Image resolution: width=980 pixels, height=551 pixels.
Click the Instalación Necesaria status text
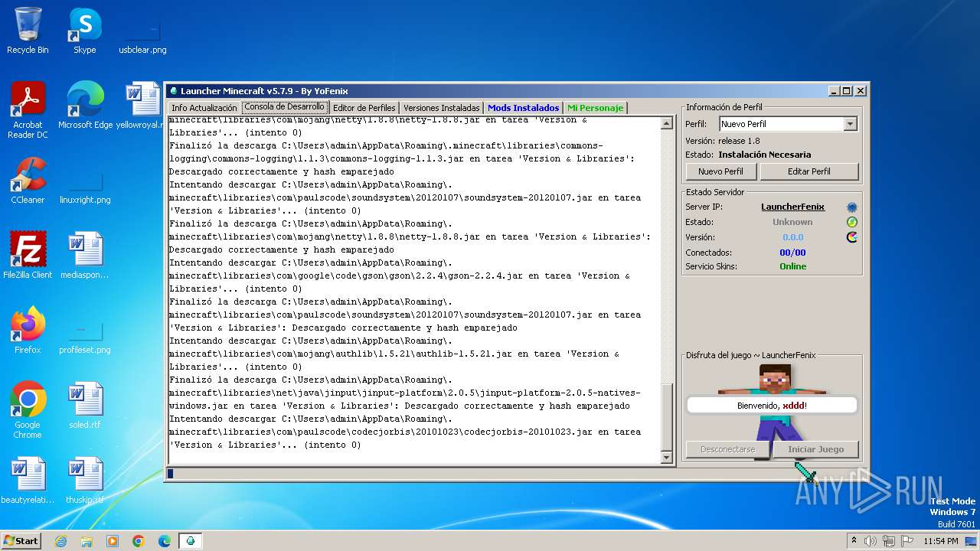pos(764,155)
